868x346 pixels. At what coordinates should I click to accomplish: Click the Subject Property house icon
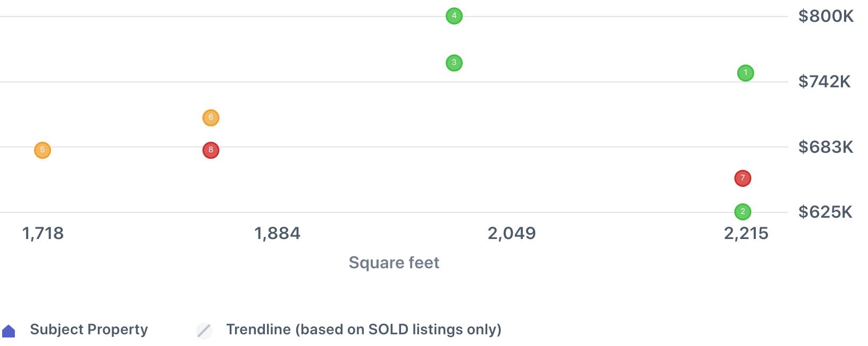pos(9,331)
